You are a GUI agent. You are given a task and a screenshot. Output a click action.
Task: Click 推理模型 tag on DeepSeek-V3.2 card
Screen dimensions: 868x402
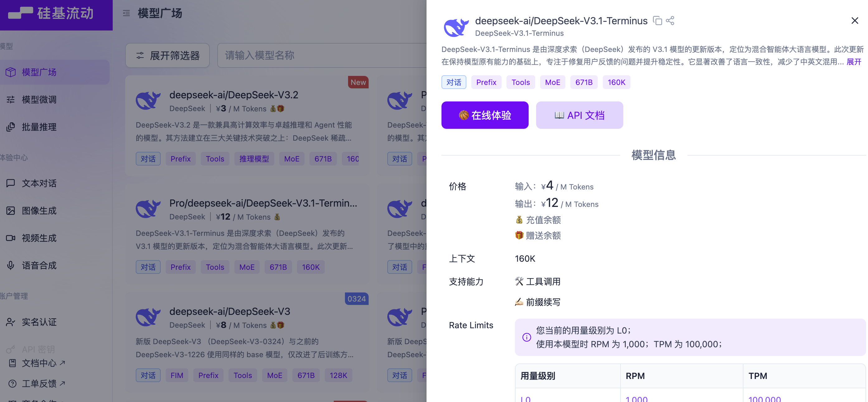click(x=254, y=159)
